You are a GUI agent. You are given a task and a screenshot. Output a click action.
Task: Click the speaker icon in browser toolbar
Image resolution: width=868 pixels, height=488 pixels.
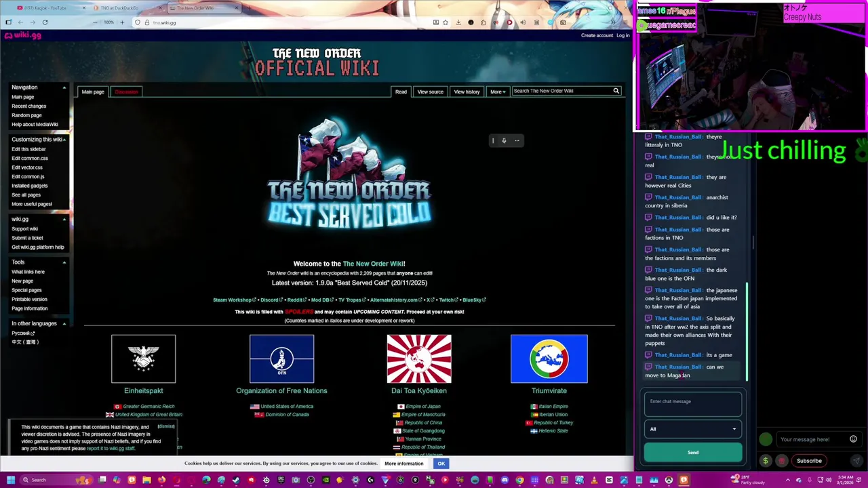(x=523, y=22)
